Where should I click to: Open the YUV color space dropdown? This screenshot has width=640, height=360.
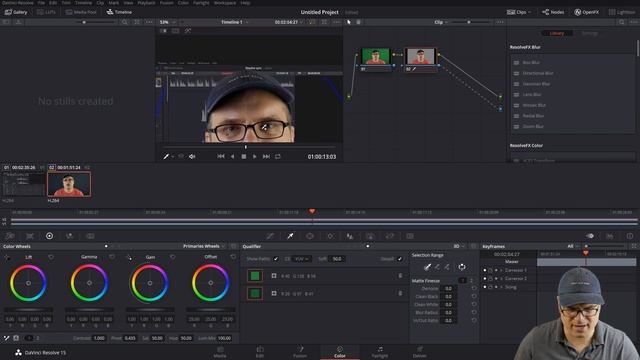tap(302, 259)
